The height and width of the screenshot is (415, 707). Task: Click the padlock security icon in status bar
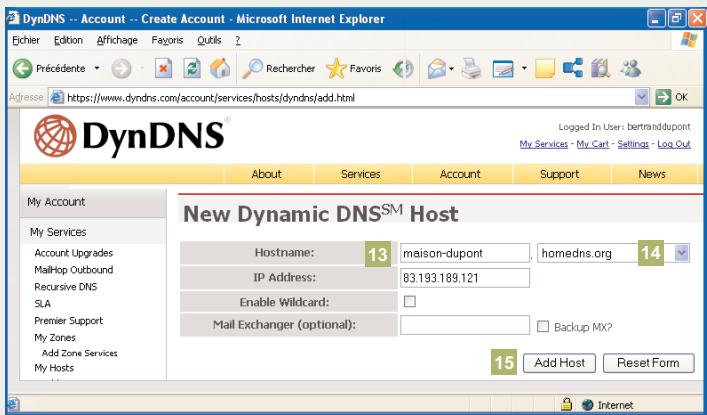pyautogui.click(x=566, y=404)
